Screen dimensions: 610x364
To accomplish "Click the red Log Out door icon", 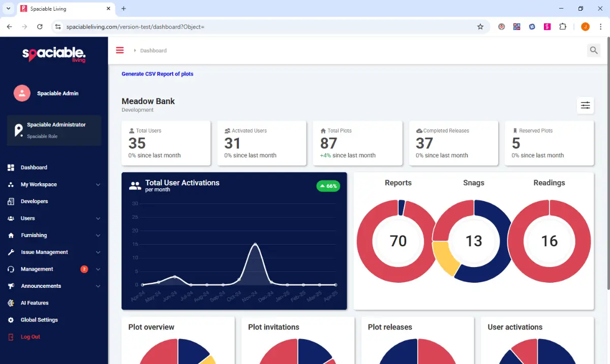I will point(11,337).
